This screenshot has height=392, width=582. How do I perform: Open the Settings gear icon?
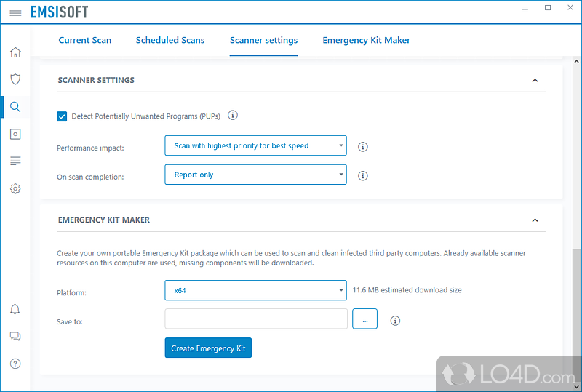coord(15,188)
